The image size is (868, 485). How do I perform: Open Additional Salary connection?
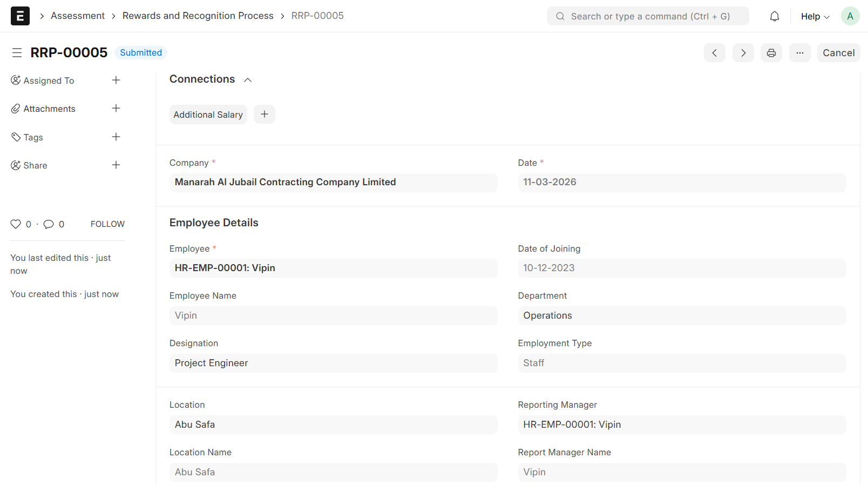pos(208,114)
